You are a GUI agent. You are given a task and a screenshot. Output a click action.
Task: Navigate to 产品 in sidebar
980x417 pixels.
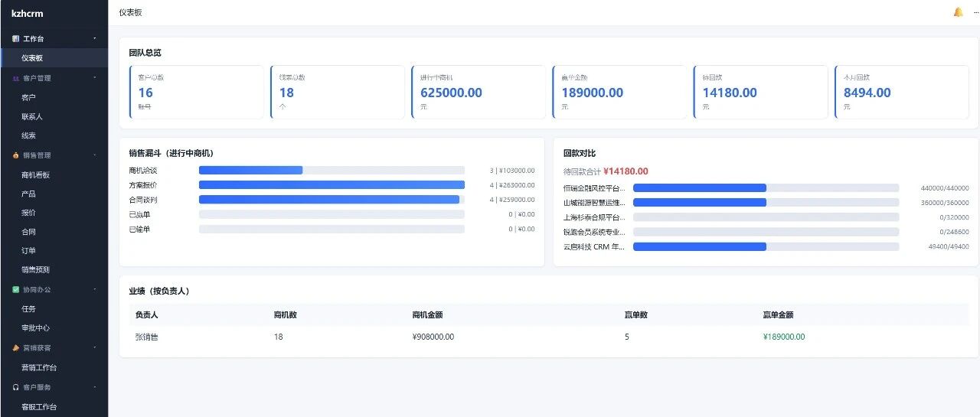(x=54, y=194)
